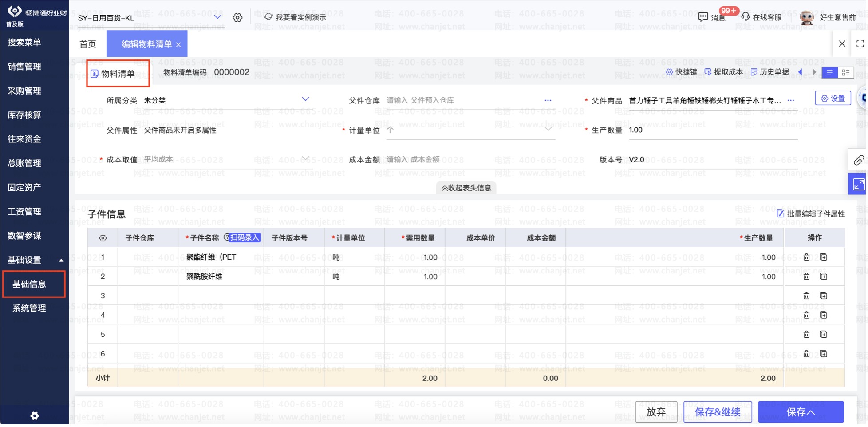Screen dimensions: 868x427
Task: Collapse header via 收起表头信息
Action: [x=466, y=188]
